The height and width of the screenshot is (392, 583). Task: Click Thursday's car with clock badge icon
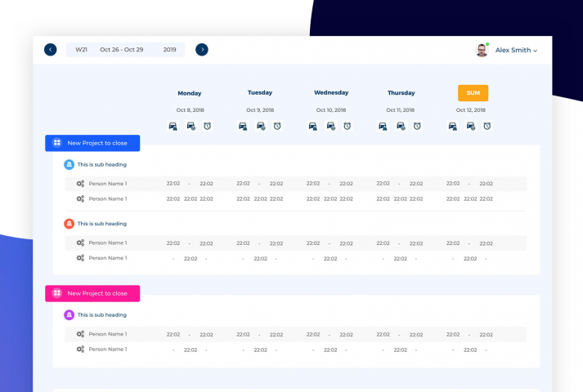click(401, 127)
